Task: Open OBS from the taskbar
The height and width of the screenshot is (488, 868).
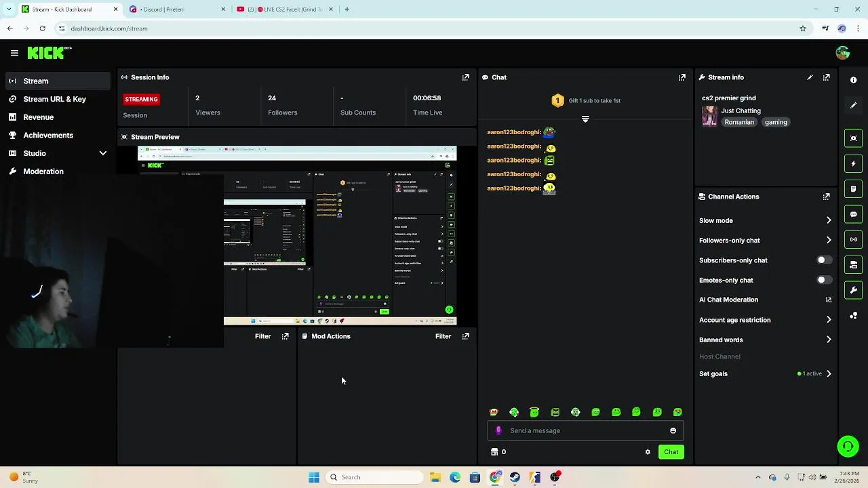Action: tap(555, 477)
